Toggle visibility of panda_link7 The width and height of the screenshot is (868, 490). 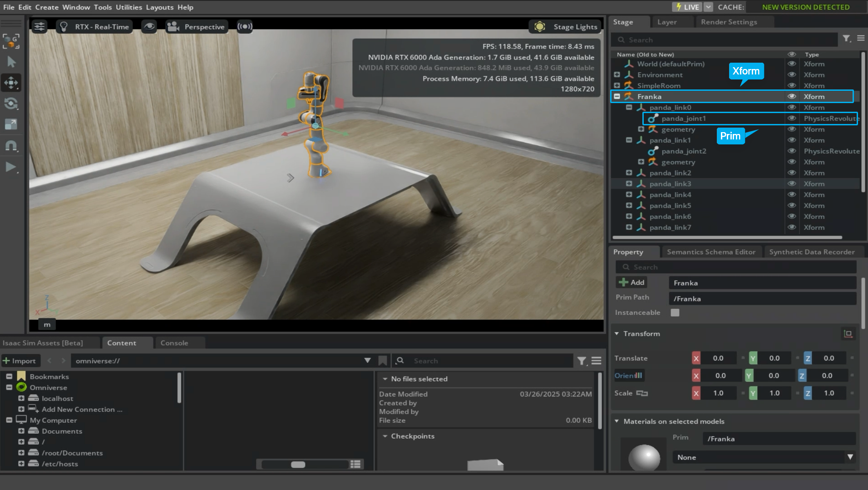coord(792,227)
